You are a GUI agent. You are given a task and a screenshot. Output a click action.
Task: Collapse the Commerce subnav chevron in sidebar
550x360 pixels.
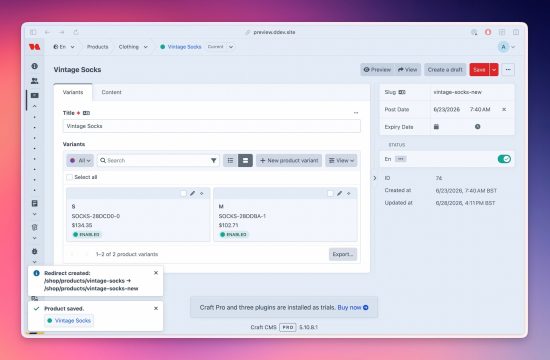[34, 106]
